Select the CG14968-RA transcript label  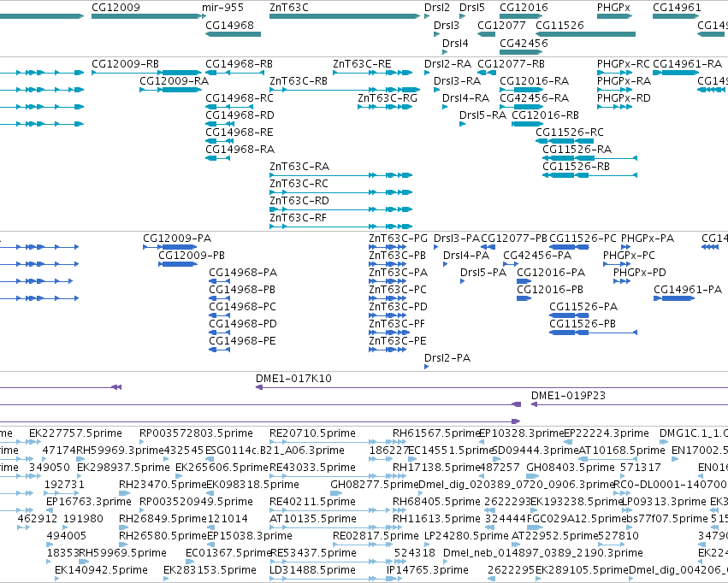click(x=240, y=150)
